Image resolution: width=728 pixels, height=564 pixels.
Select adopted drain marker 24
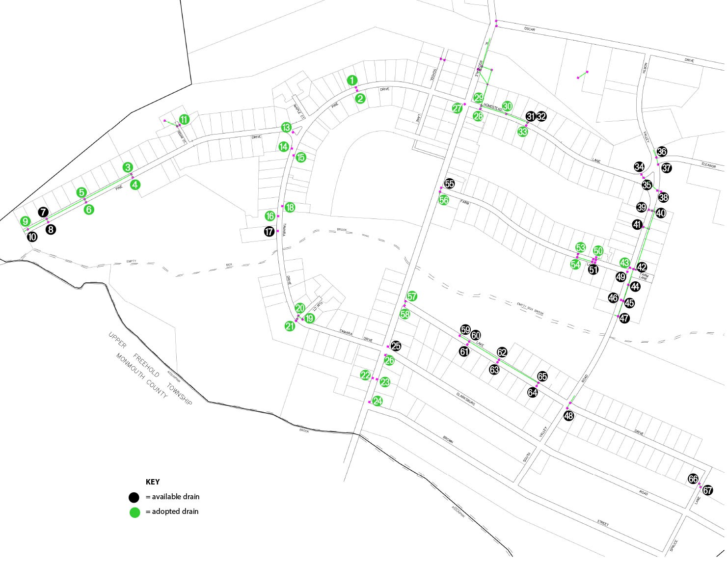[x=377, y=401]
